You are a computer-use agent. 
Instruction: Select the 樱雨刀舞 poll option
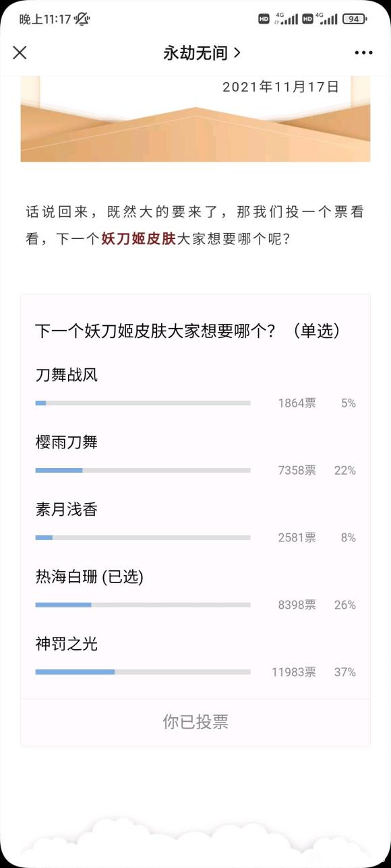pos(195,456)
